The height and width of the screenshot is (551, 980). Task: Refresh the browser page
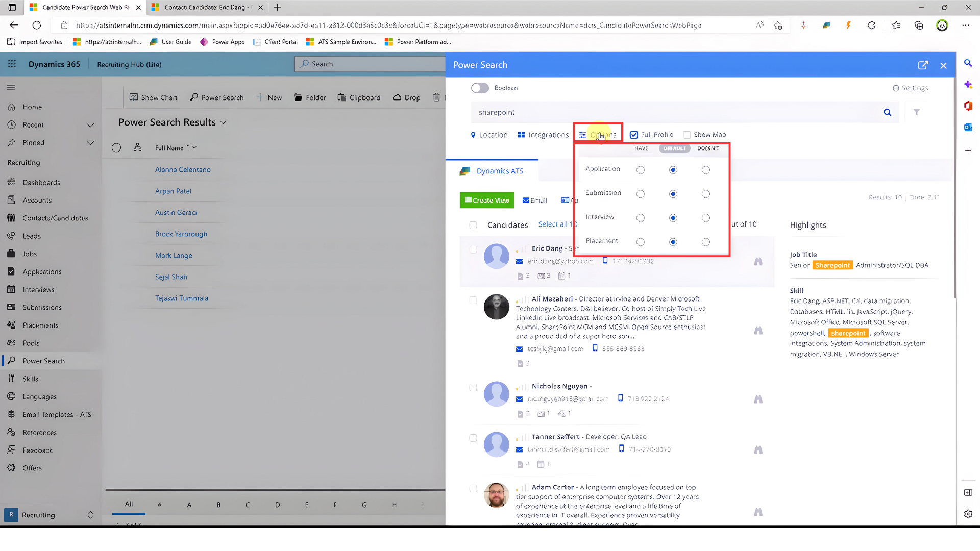click(x=37, y=25)
